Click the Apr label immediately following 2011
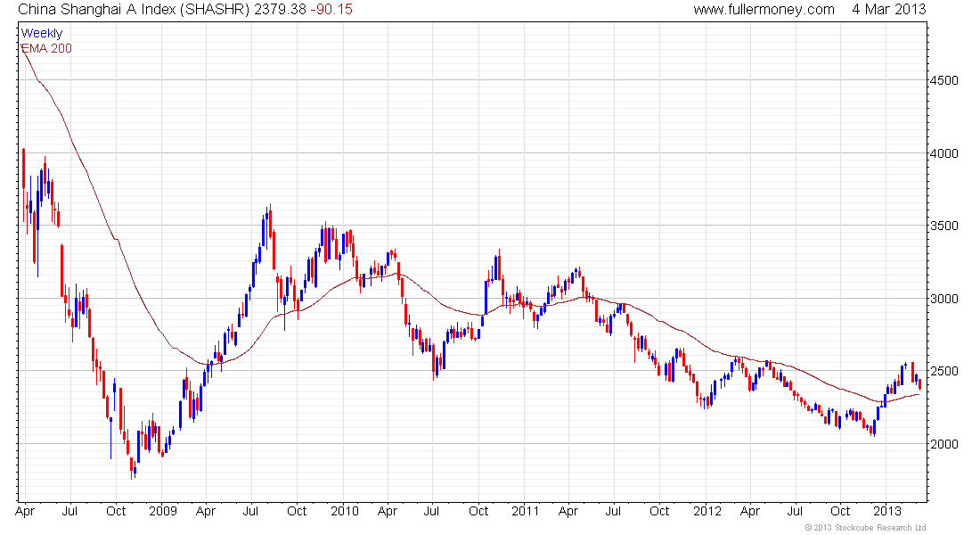Image resolution: width=980 pixels, height=535 pixels. 568,511
